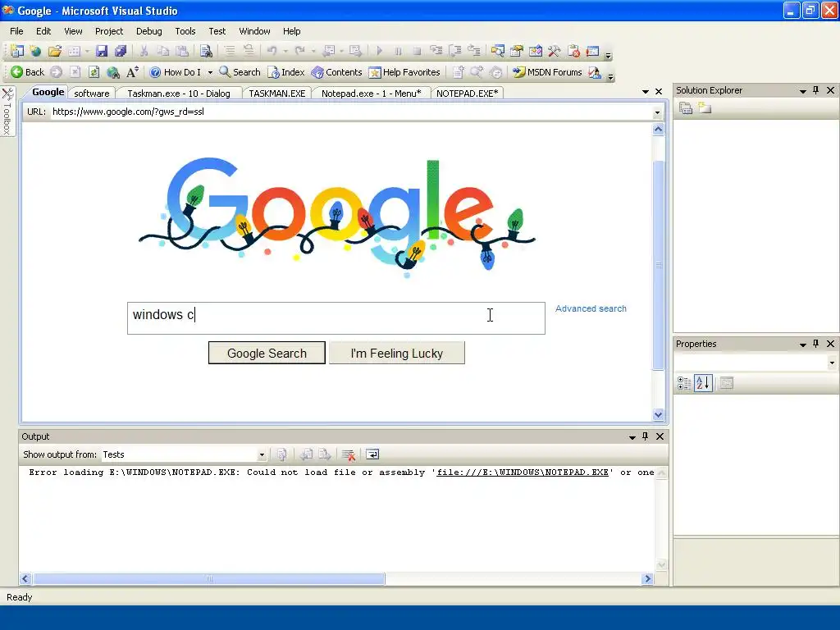Image resolution: width=840 pixels, height=630 pixels.
Task: Click into the Google search text box
Action: tap(336, 318)
